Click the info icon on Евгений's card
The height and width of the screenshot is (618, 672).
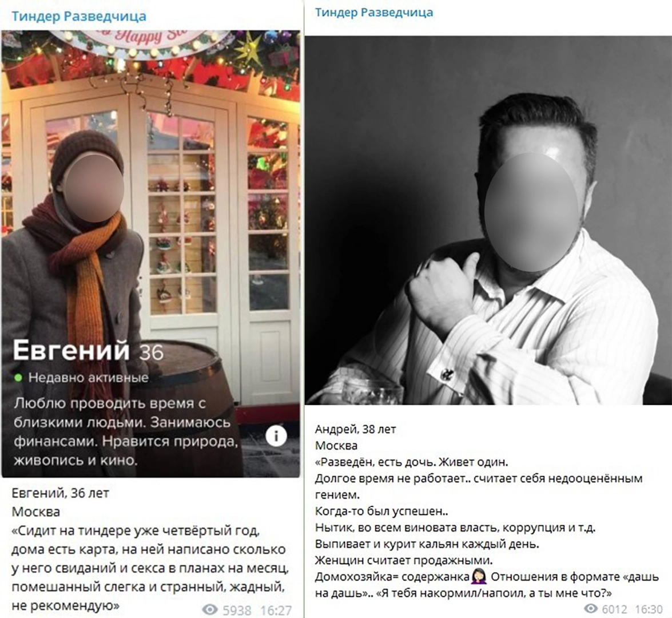276,436
